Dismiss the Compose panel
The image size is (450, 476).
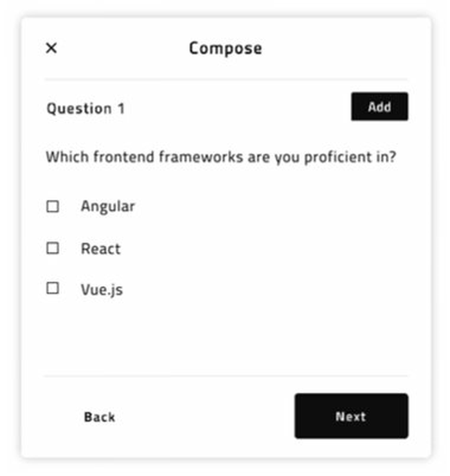pyautogui.click(x=51, y=48)
